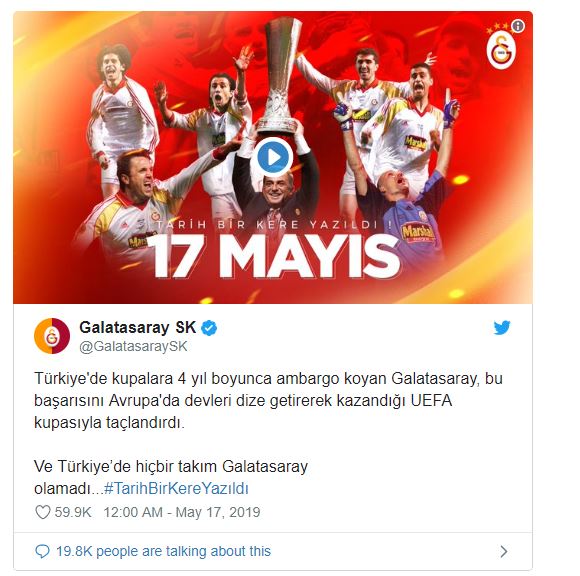Open '19.8K people are talking about this'
The width and height of the screenshot is (580, 576).
(x=163, y=551)
